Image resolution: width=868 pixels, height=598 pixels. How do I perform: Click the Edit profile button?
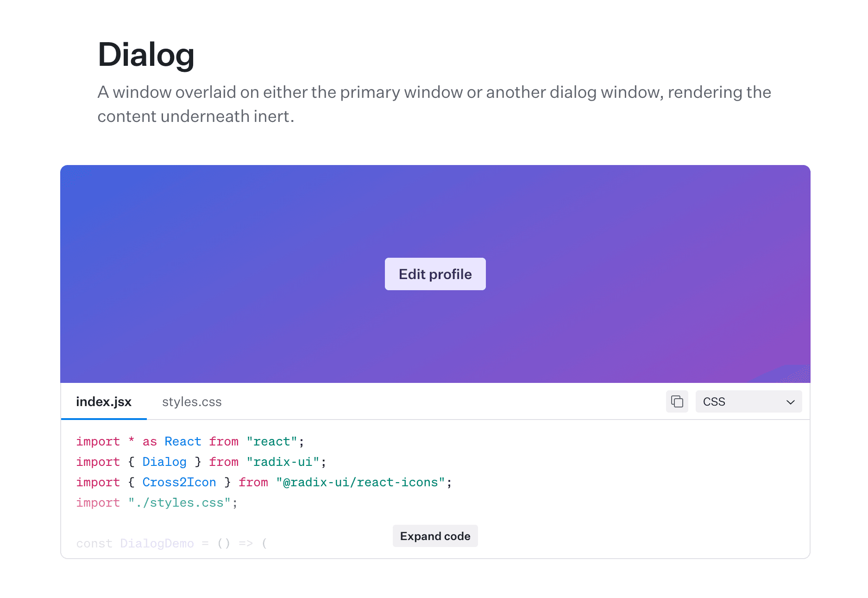click(435, 274)
